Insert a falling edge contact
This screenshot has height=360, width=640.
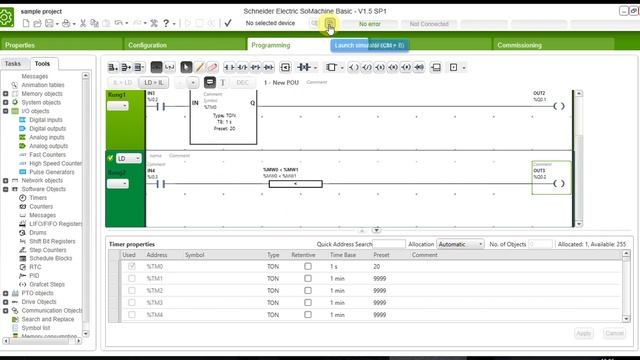269,67
